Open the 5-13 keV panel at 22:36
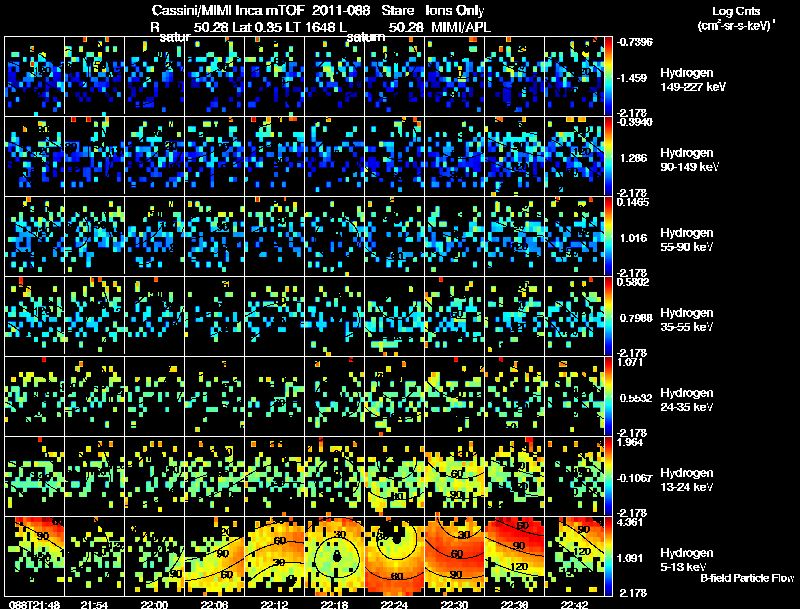The height and width of the screenshot is (609, 800). [514, 556]
